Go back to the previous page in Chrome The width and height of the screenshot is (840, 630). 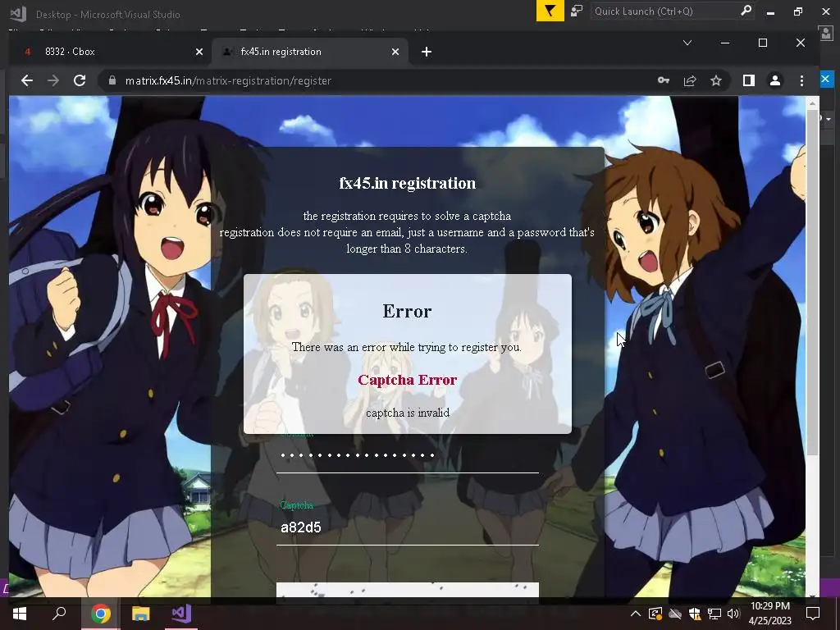pos(27,81)
